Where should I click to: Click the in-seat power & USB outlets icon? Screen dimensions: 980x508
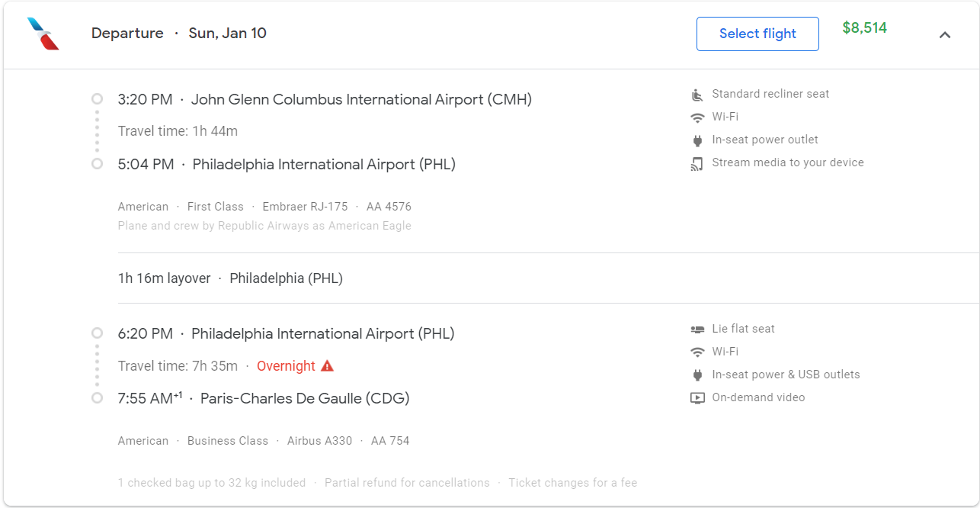click(697, 375)
